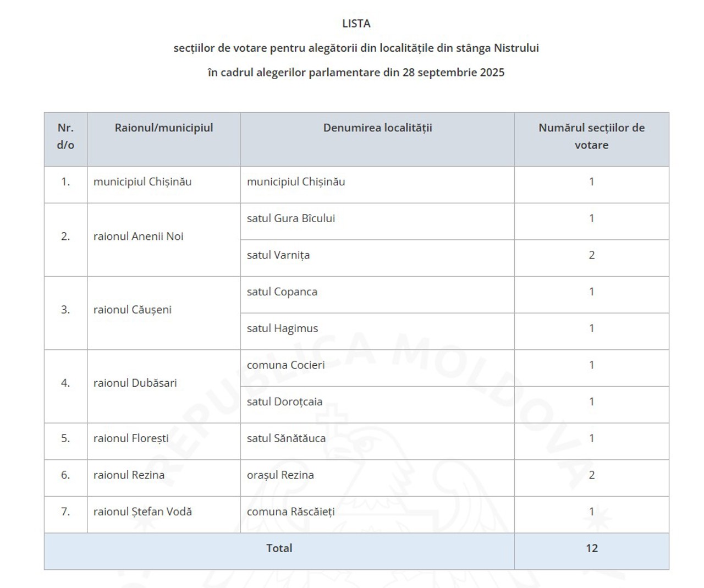704x588 pixels.
Task: Select the Denumirea localității column header
Action: pyautogui.click(x=377, y=128)
